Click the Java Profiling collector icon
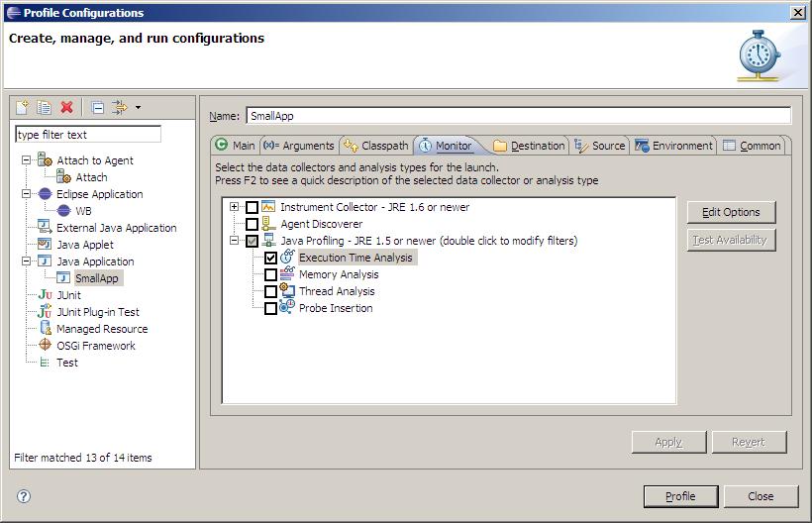Image resolution: width=812 pixels, height=523 pixels. [268, 241]
